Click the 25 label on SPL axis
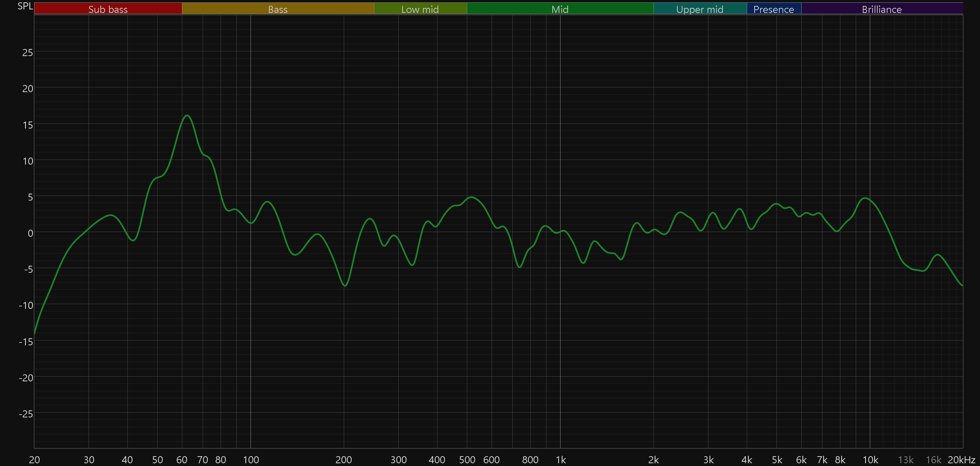The image size is (980, 466). (x=27, y=53)
